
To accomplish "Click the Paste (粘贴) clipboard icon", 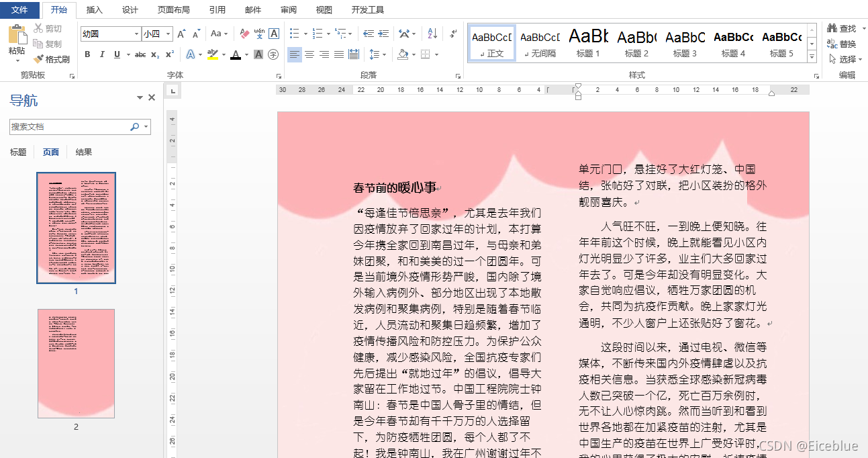I will point(17,35).
